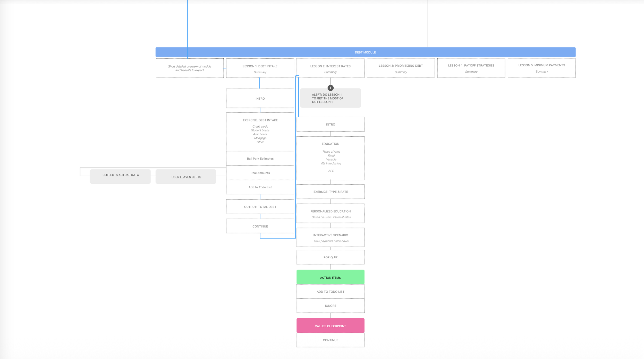
Task: Click the alert exclamation icon
Action: tap(331, 88)
